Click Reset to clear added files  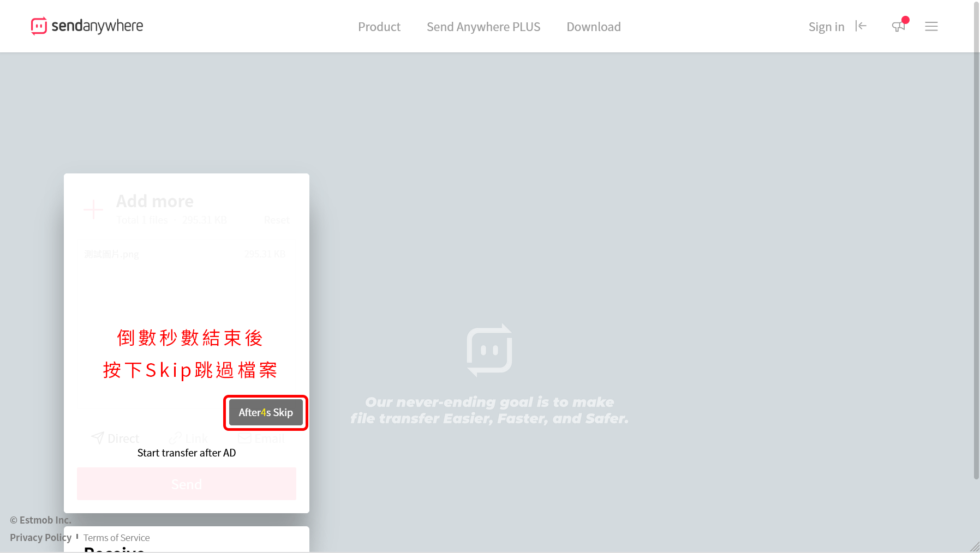pyautogui.click(x=277, y=220)
